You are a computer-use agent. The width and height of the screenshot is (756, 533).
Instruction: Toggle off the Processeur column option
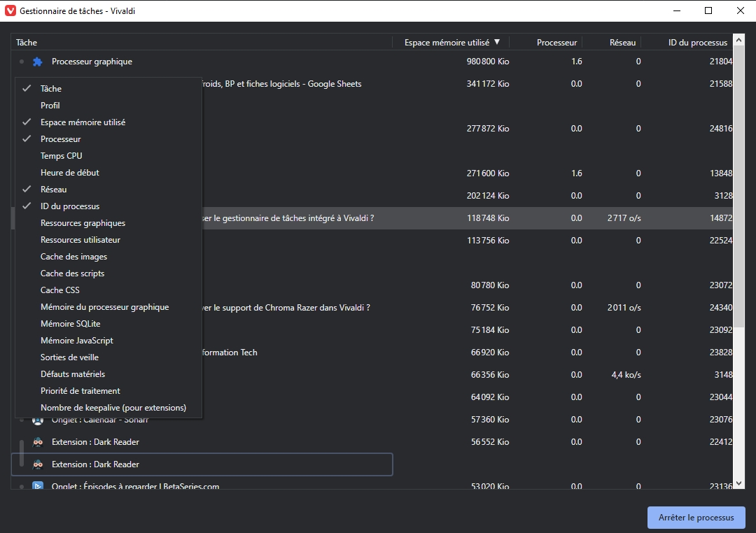108,139
